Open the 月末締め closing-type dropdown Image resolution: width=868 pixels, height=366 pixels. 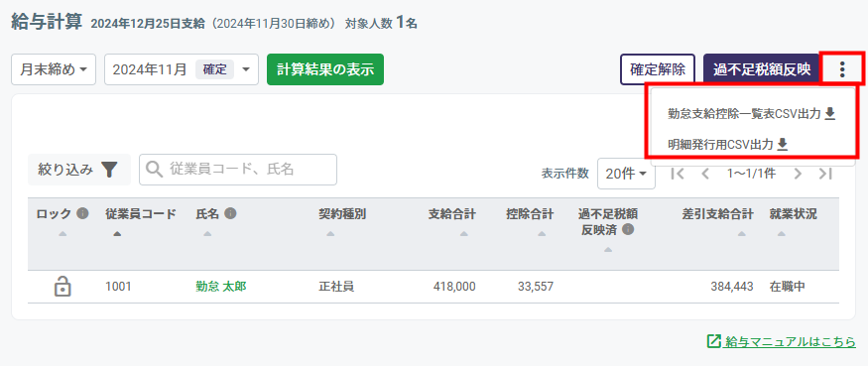[x=54, y=69]
